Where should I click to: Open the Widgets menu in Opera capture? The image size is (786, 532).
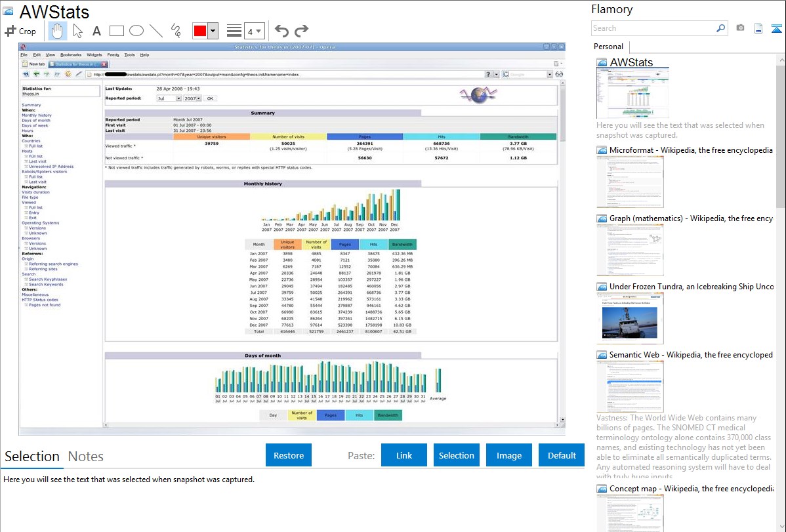click(94, 55)
